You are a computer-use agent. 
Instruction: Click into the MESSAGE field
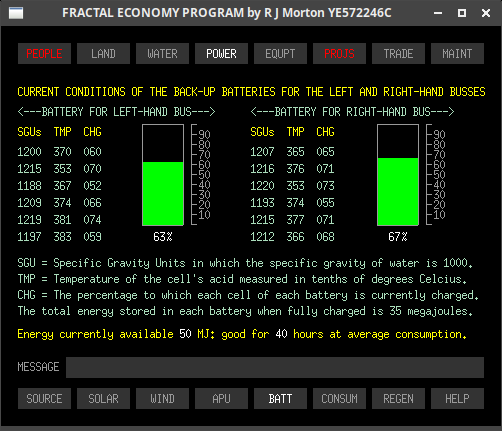(275, 367)
